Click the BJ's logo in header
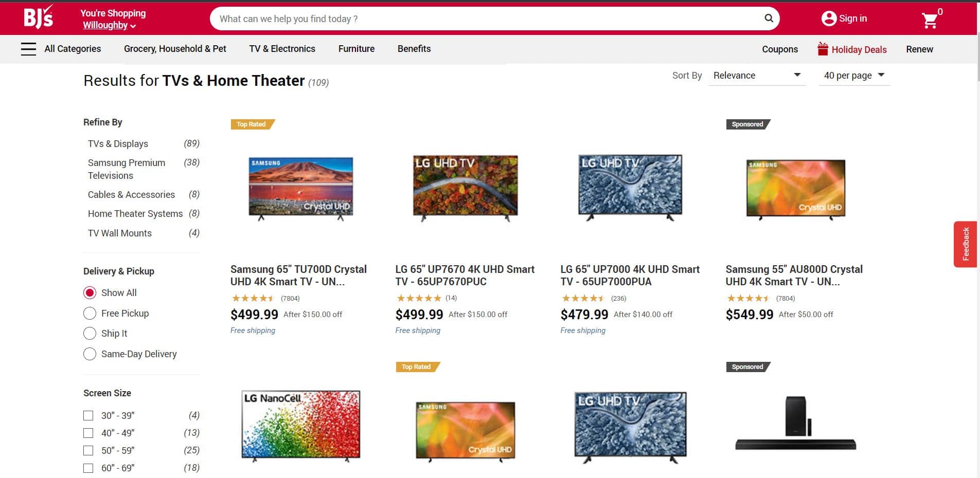This screenshot has width=980, height=478. click(x=38, y=18)
